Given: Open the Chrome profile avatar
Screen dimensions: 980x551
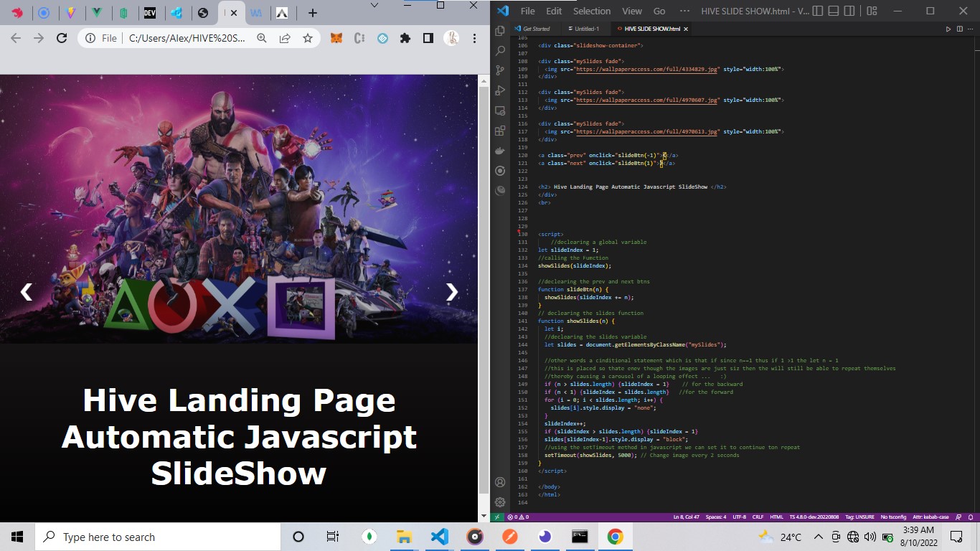Looking at the screenshot, I should tap(451, 38).
